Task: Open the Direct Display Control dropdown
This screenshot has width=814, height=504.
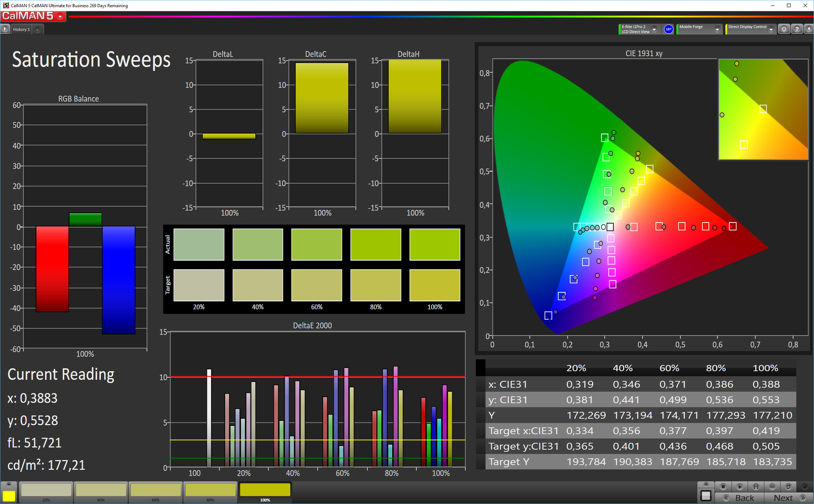Action: (771, 29)
